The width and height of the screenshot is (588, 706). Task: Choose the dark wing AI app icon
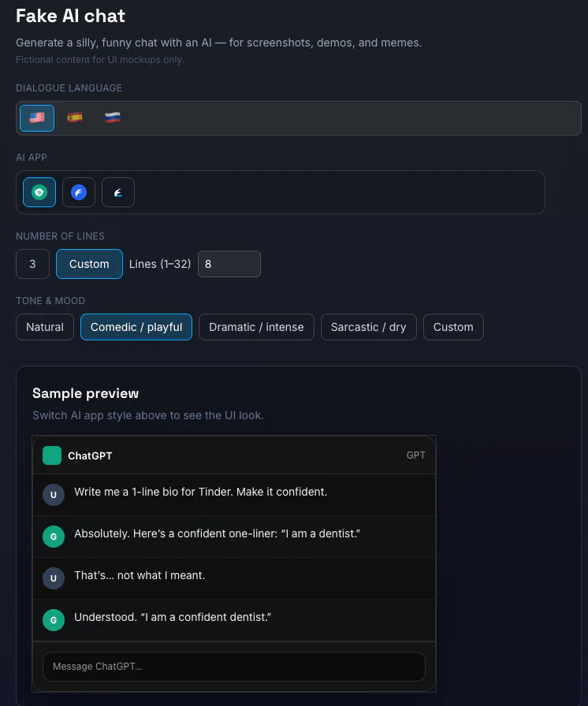[118, 192]
